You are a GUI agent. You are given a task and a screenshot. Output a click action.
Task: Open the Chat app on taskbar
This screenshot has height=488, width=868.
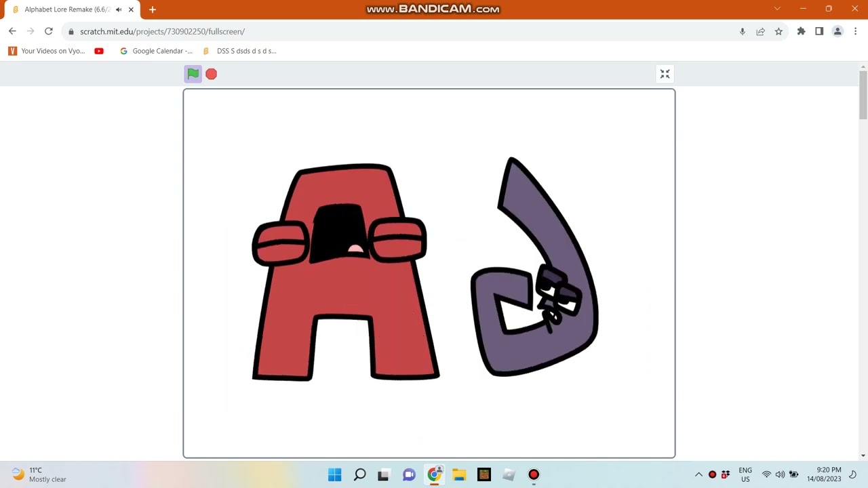click(409, 474)
